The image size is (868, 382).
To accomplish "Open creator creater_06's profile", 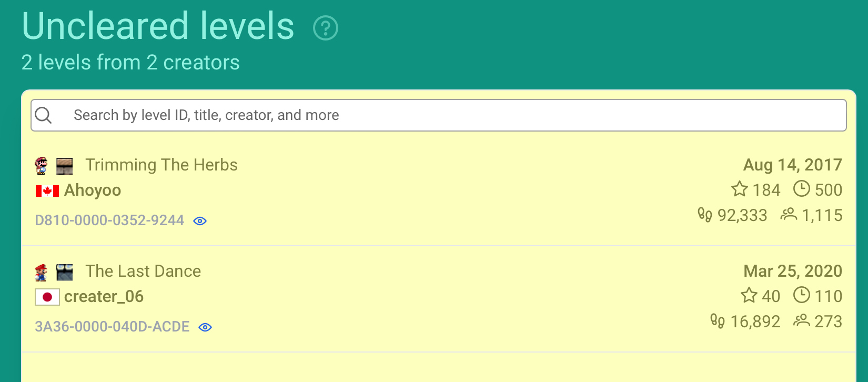I will tap(104, 297).
